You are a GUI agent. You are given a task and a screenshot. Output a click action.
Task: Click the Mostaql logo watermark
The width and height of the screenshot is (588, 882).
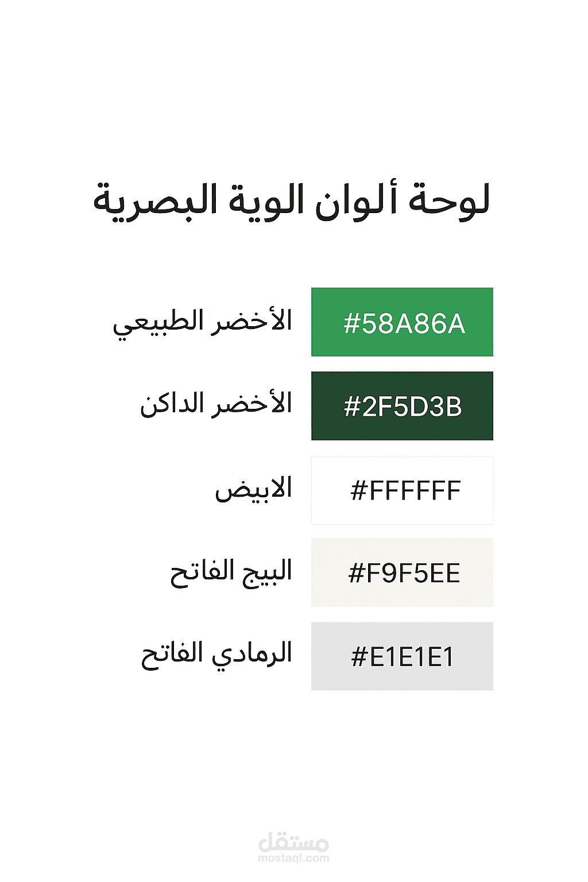click(293, 842)
